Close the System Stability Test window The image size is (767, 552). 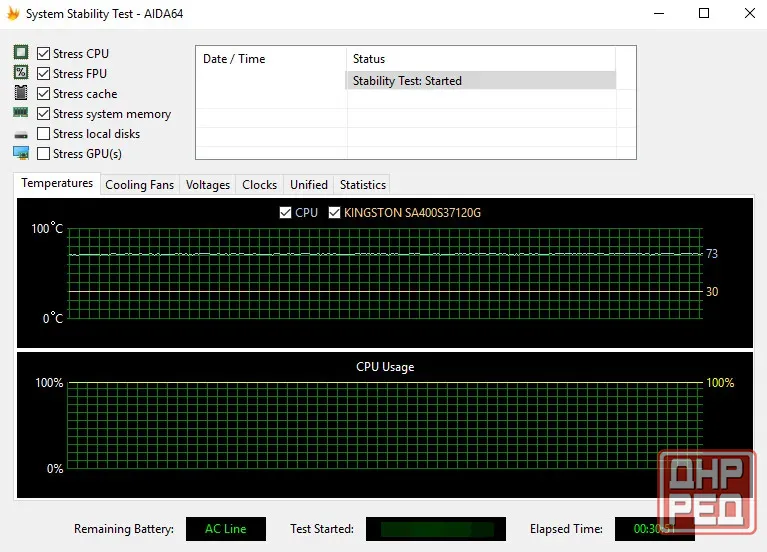coord(749,13)
